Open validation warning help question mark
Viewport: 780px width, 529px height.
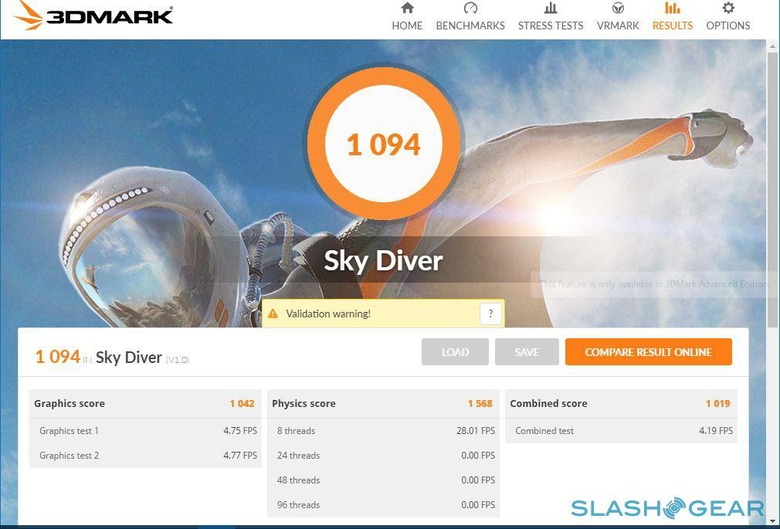490,314
